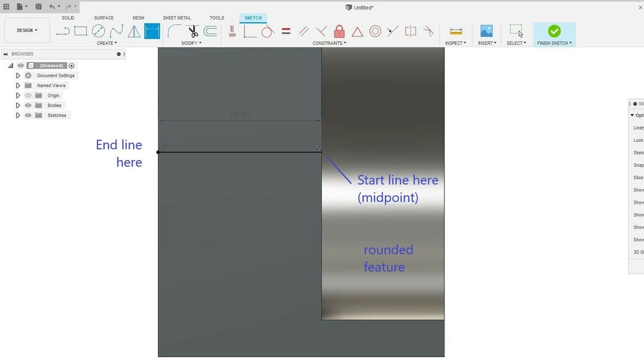
Task: Apply the Concentric constraint
Action: coord(375,31)
